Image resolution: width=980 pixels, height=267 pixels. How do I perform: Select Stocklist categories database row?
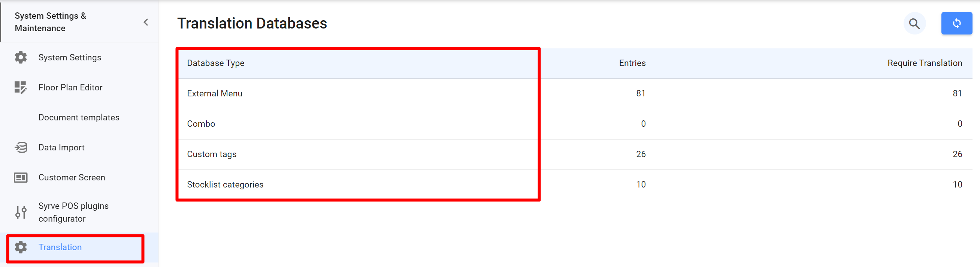point(225,185)
